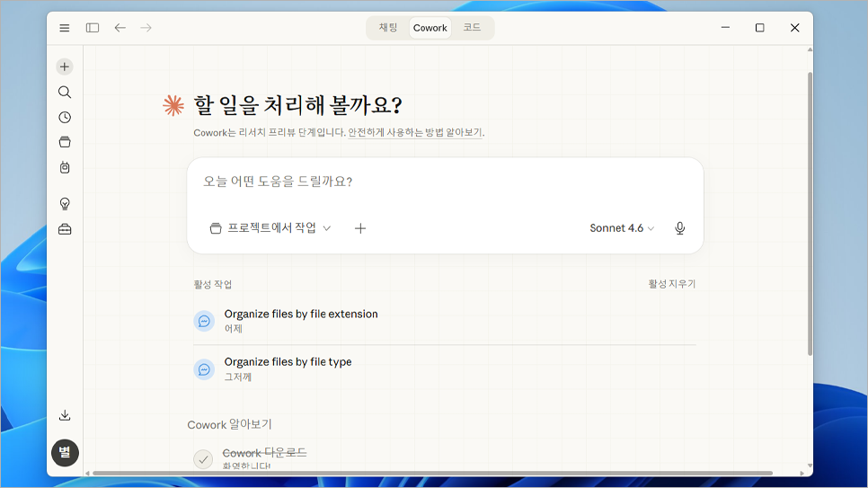
Task: Switch to the 코드 tab
Action: click(472, 28)
